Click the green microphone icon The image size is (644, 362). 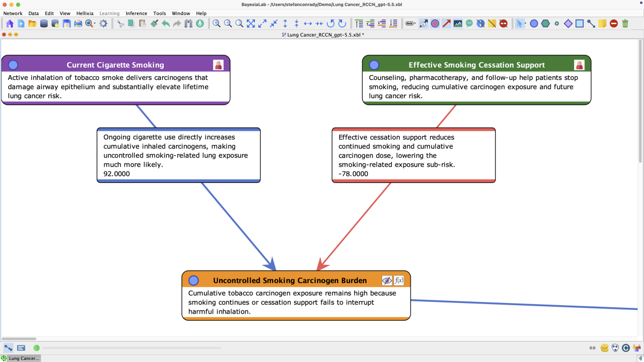200,24
